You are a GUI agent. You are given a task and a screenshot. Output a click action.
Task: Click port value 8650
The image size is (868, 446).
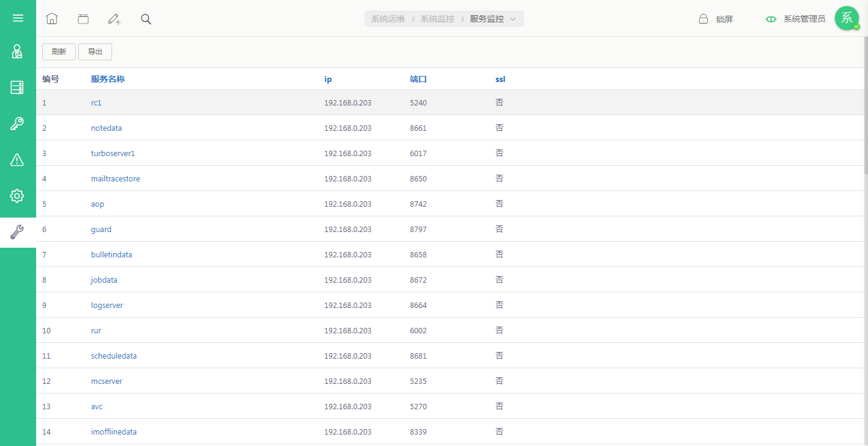point(418,179)
